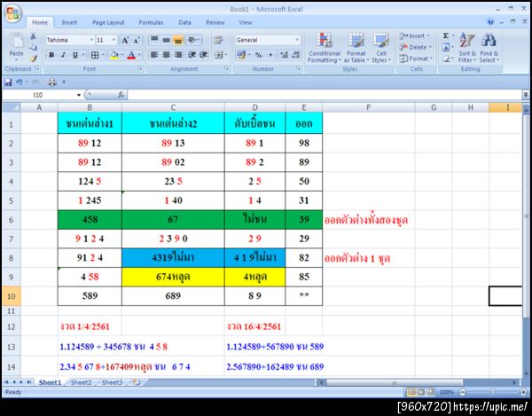This screenshot has height=416, width=532.
Task: Decrease font size with Shrink Font
Action: [137, 41]
